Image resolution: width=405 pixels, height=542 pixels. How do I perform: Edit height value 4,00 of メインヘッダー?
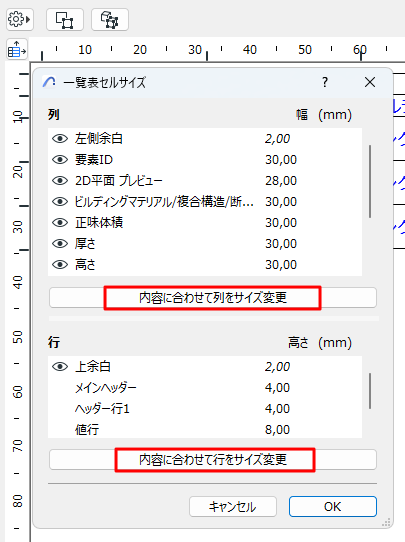277,387
